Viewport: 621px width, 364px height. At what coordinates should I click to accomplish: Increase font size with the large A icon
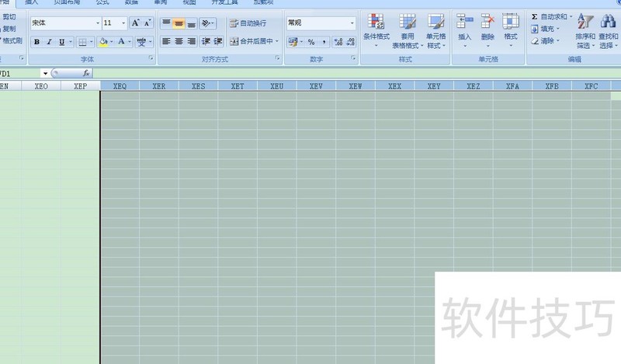point(135,23)
